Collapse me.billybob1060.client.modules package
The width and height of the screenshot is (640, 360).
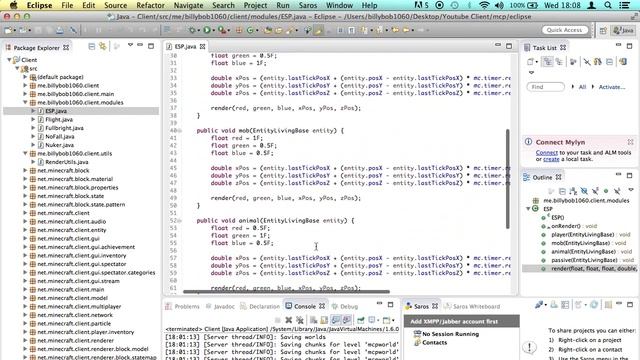pos(25,102)
